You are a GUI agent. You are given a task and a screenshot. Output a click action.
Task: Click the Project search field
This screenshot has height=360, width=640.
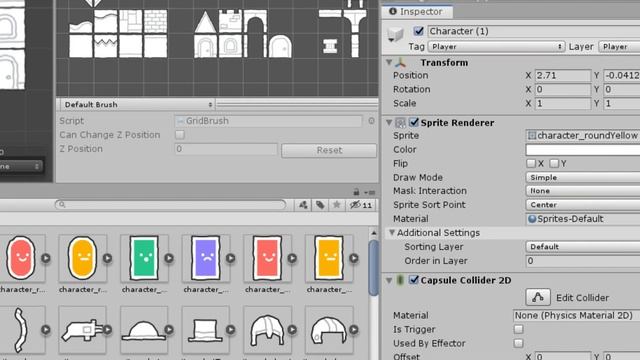pyautogui.click(x=171, y=204)
